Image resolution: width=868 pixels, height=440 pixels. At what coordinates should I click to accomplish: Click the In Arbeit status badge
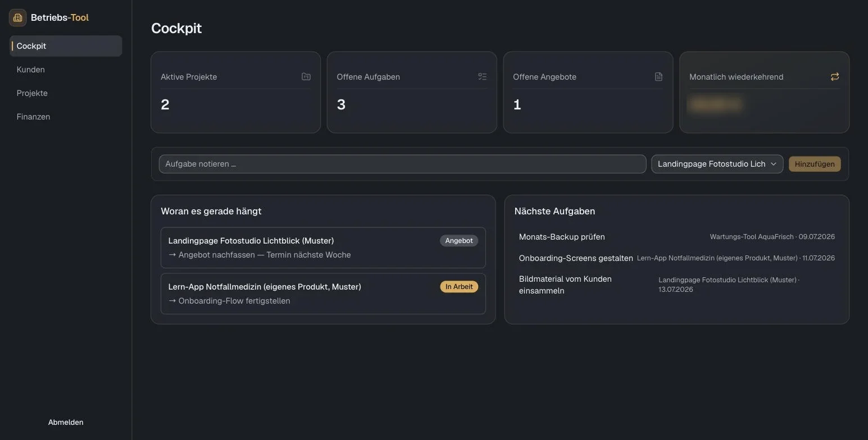(458, 287)
